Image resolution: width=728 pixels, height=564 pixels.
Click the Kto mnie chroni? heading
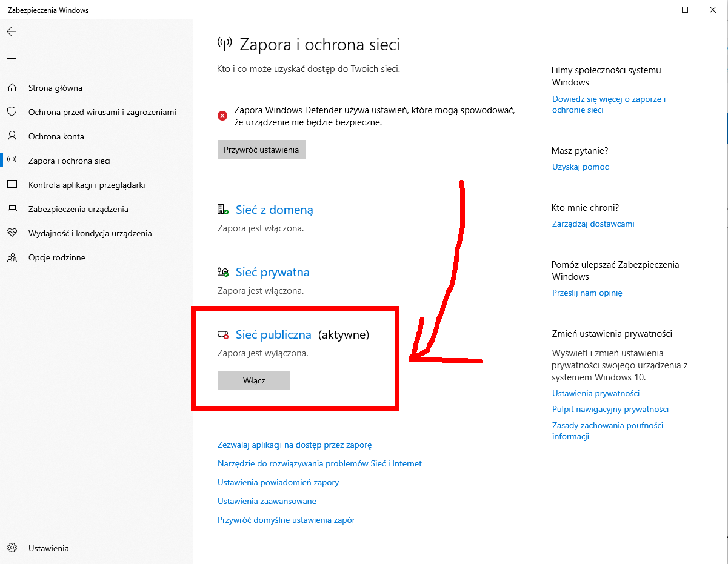coord(585,207)
